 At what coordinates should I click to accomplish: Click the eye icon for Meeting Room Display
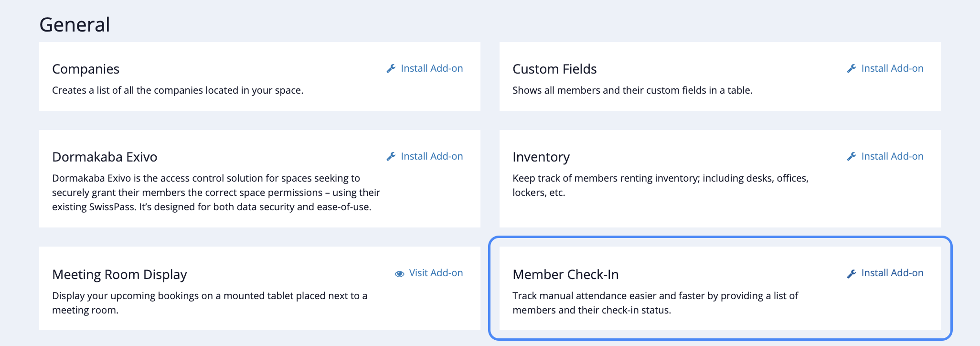[x=399, y=274]
